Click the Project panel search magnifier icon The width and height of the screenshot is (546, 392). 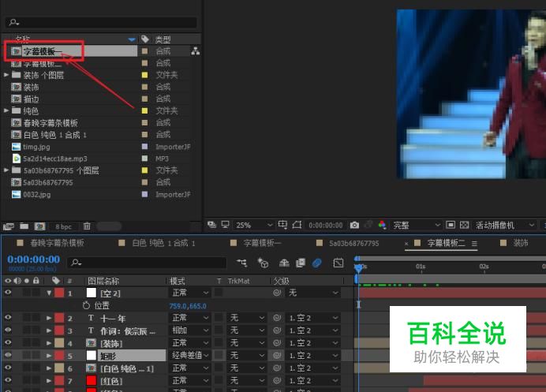point(14,23)
